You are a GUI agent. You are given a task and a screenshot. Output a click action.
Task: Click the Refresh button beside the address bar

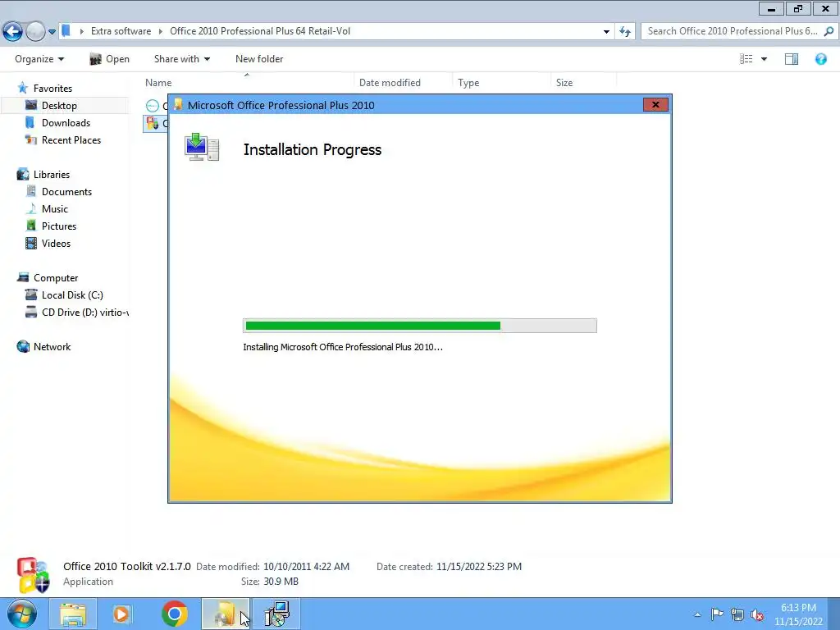click(x=625, y=32)
